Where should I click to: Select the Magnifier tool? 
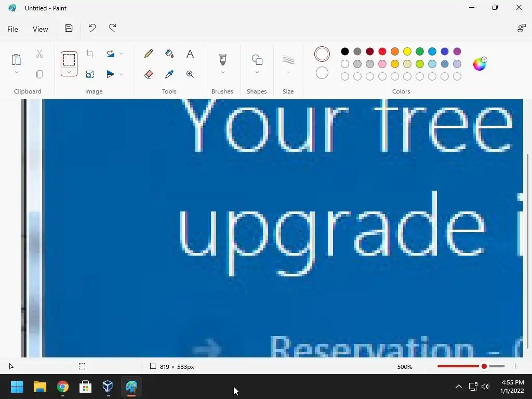pos(190,74)
